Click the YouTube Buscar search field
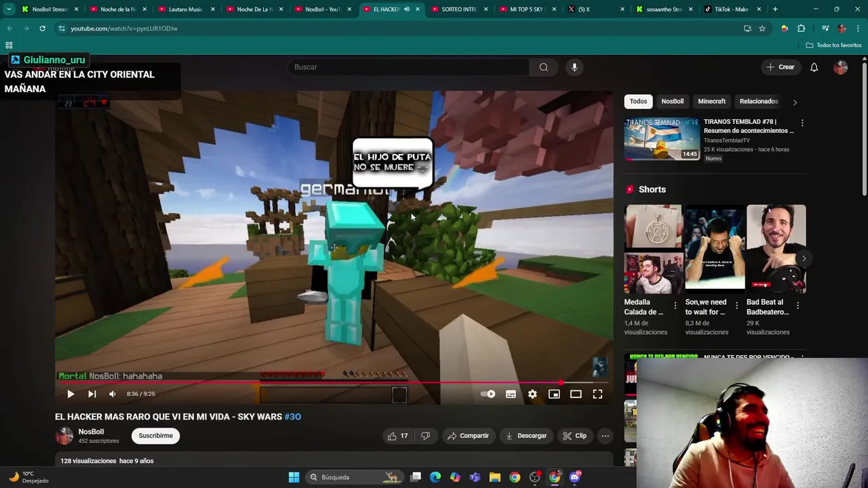 pos(409,67)
